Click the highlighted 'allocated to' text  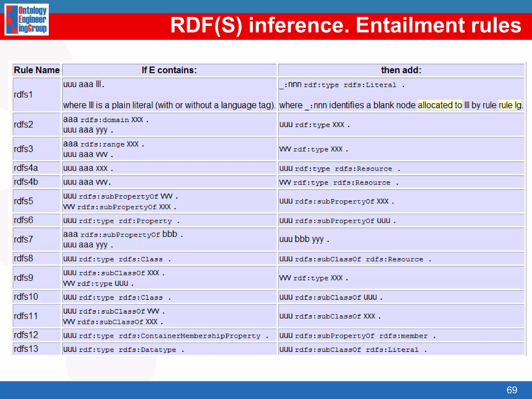click(x=440, y=105)
